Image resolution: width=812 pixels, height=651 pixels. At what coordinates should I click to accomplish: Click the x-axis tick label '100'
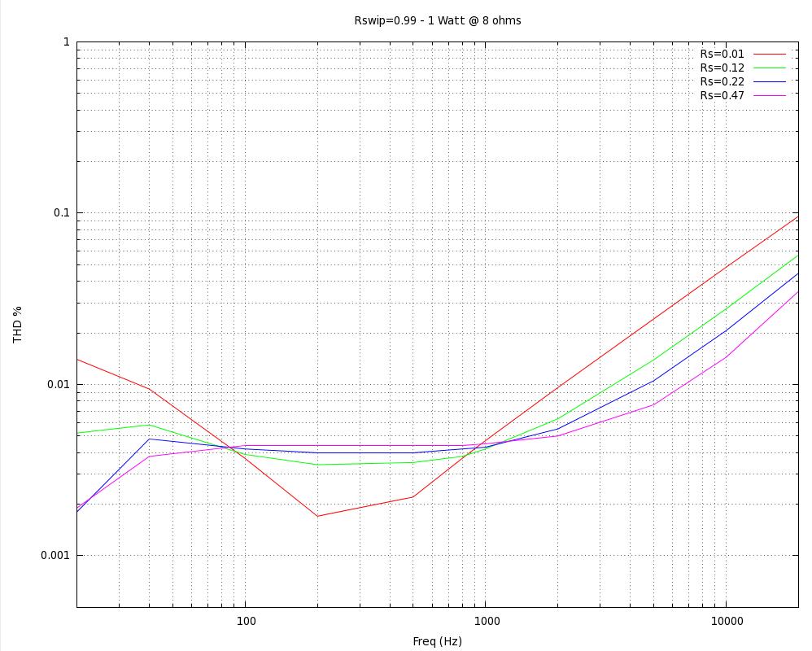(x=246, y=621)
